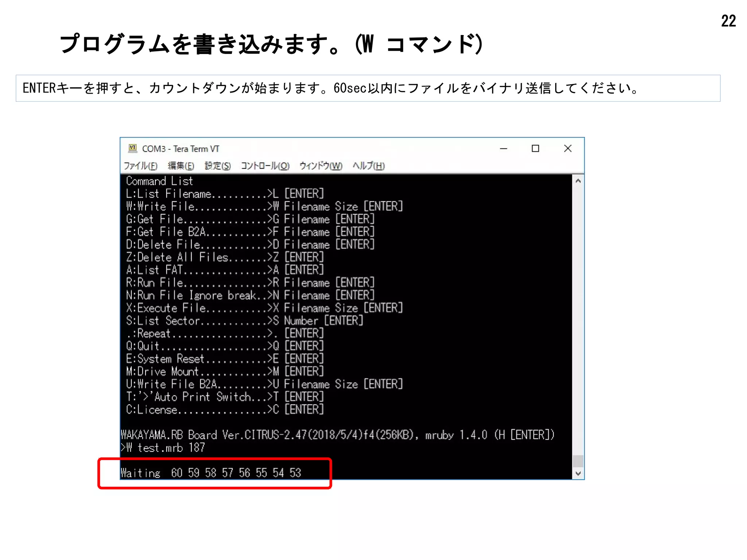Click the 'COM3 - Tera Term VT' title text
This screenshot has width=747, height=560.
[x=181, y=149]
